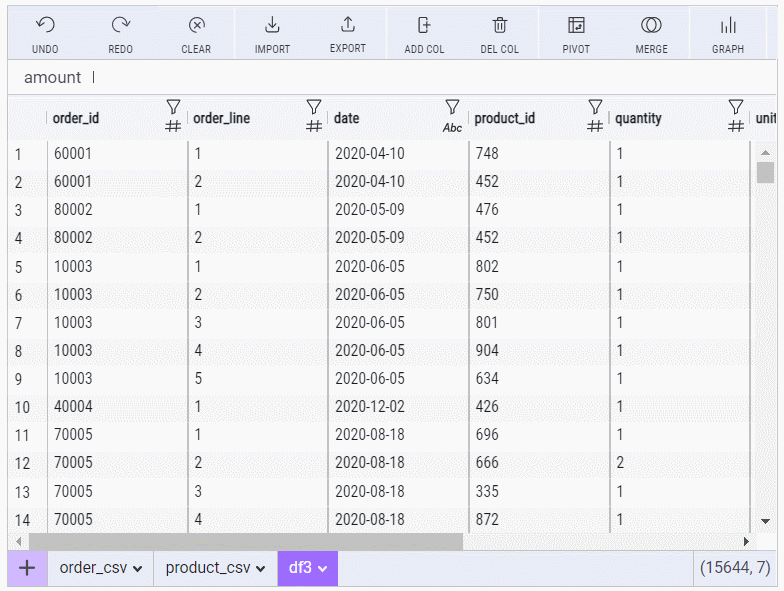Click the Redo icon
This screenshot has width=784, height=591.
[x=121, y=26]
